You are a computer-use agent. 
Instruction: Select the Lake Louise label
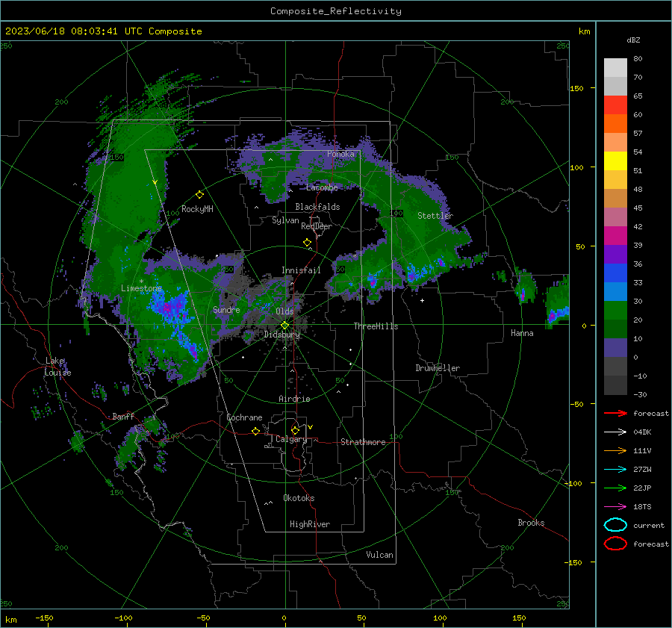pyautogui.click(x=57, y=367)
